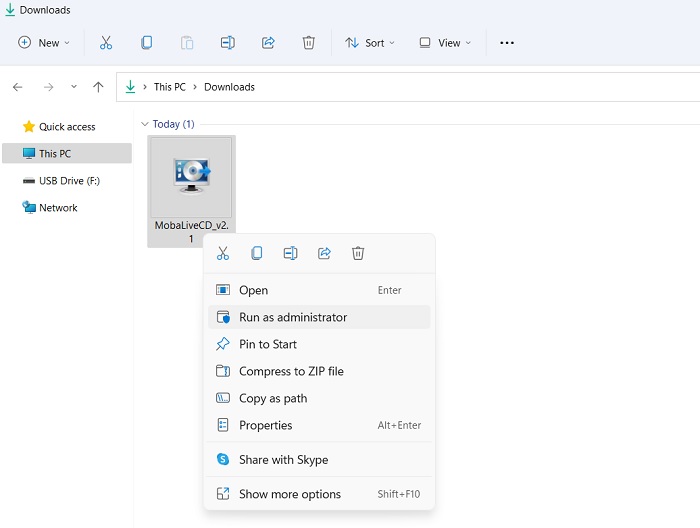Click the Up directory arrow button
This screenshot has width=700, height=528.
98,87
